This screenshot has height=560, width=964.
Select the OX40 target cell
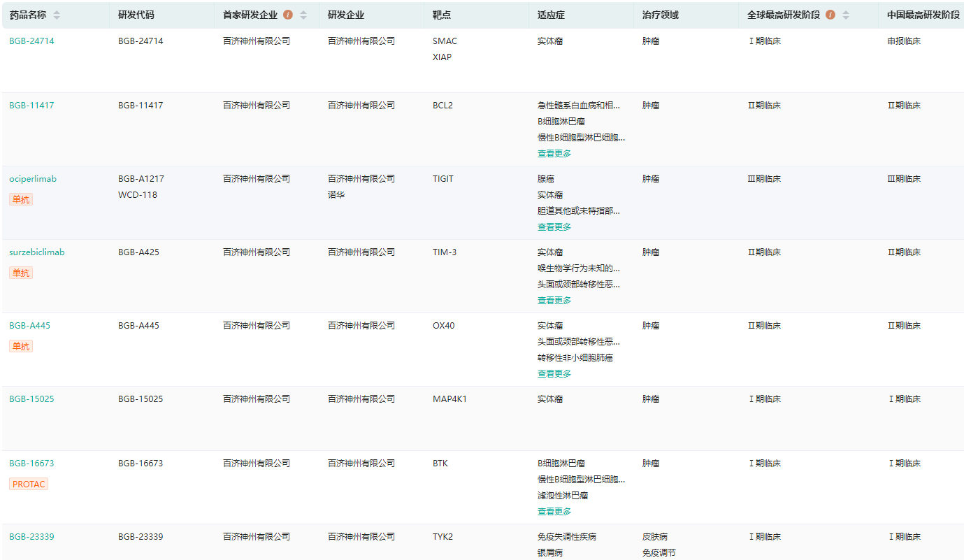tap(443, 326)
